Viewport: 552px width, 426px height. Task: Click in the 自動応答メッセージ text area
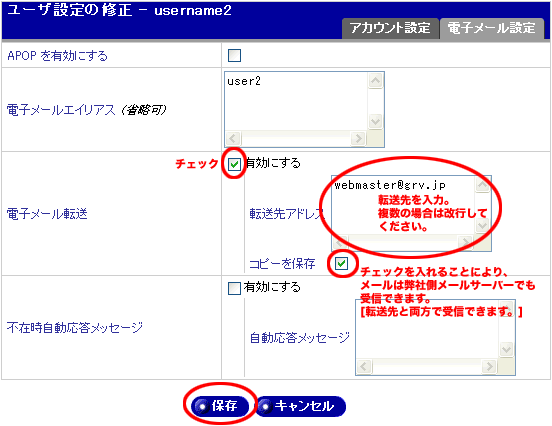point(427,330)
